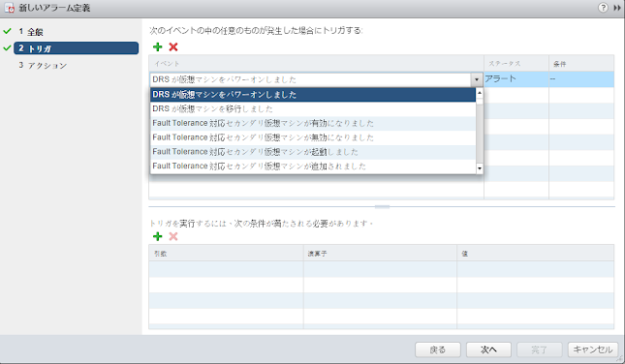The width and height of the screenshot is (625, 364).
Task: Click the double-arrow expand icon in title bar
Action: (617, 8)
